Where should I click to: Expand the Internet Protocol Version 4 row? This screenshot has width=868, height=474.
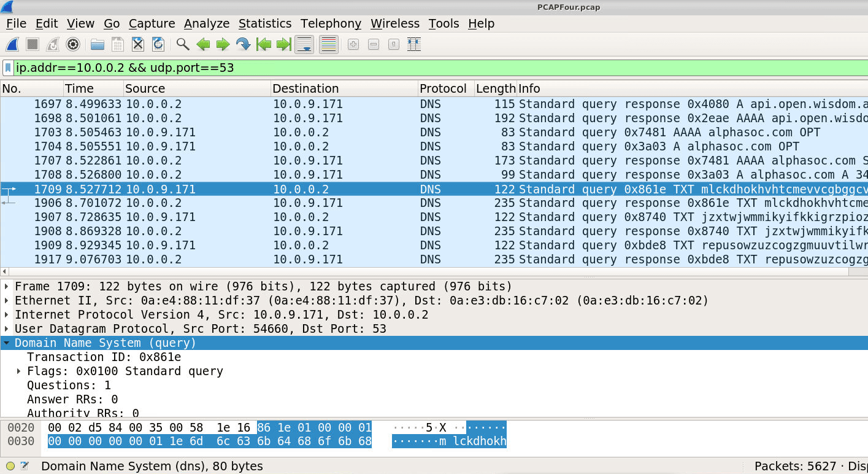[7, 314]
